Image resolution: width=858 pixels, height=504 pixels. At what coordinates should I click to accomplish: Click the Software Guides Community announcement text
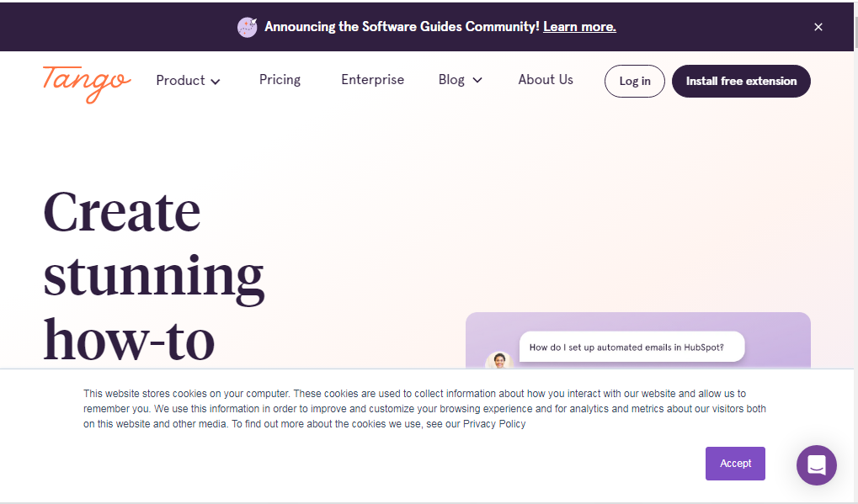(402, 27)
